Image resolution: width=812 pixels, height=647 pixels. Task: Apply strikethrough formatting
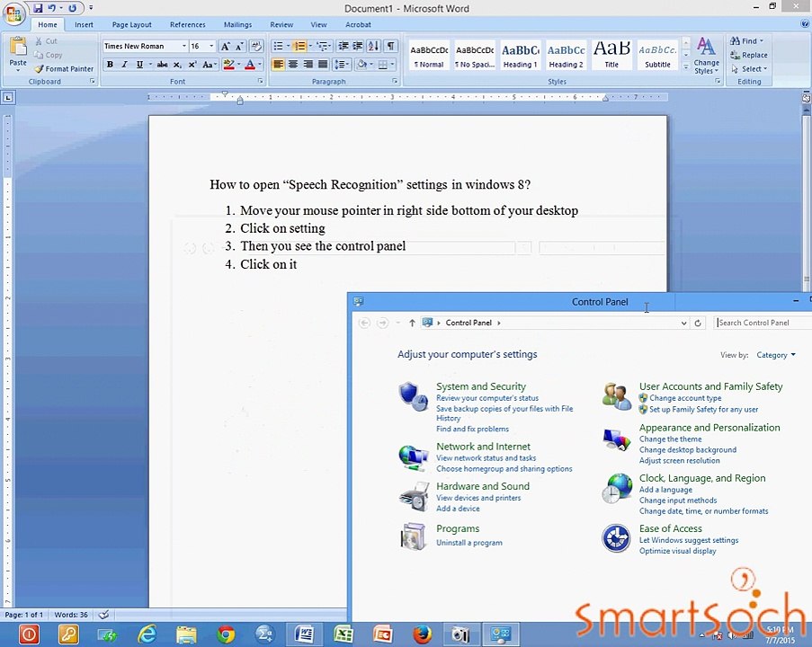pos(163,65)
